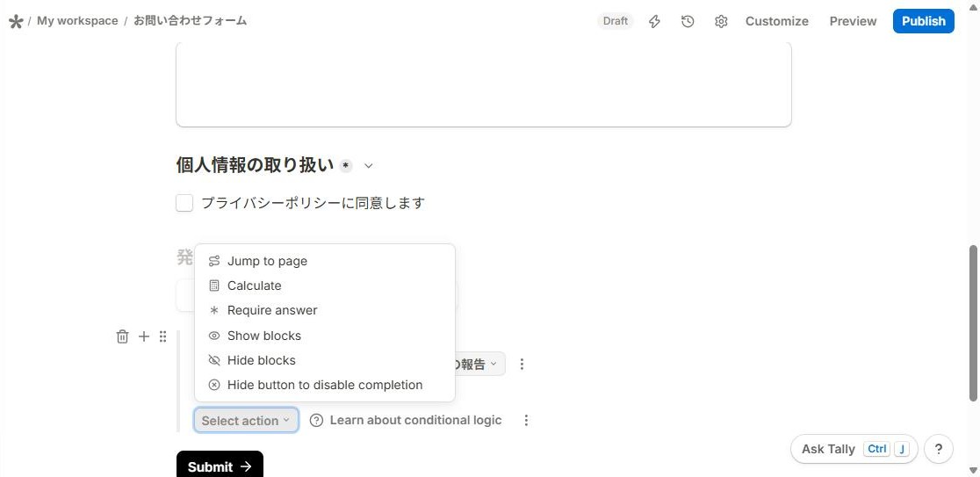Open the Customize panel
980x477 pixels.
(x=777, y=21)
